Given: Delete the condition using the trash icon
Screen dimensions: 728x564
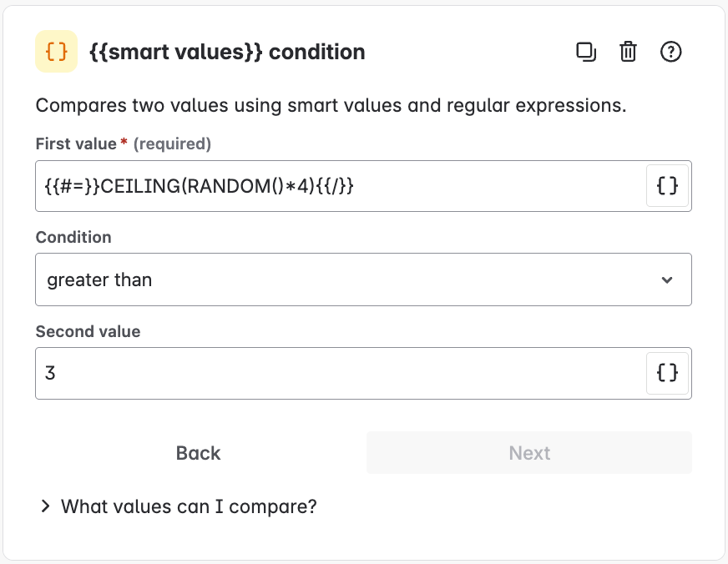Looking at the screenshot, I should pos(628,52).
